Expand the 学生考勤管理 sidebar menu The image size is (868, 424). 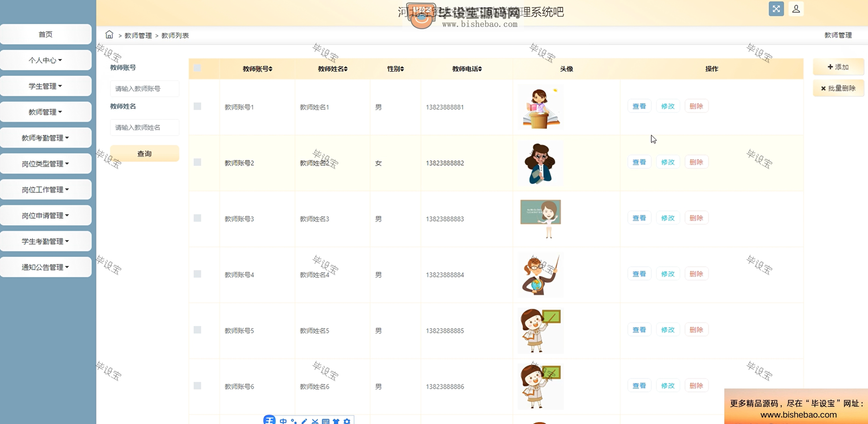point(46,241)
